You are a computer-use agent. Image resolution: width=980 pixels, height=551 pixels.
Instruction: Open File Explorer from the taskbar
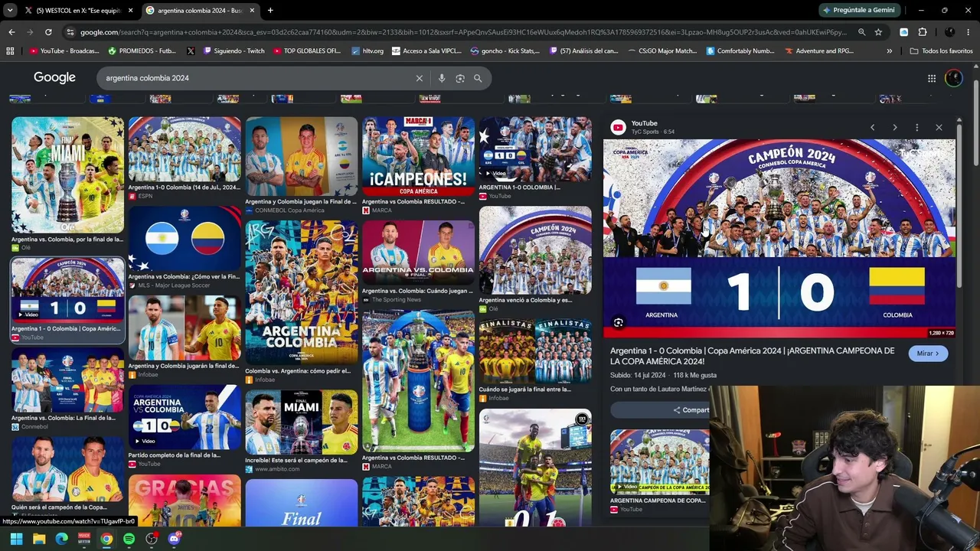coord(39,540)
